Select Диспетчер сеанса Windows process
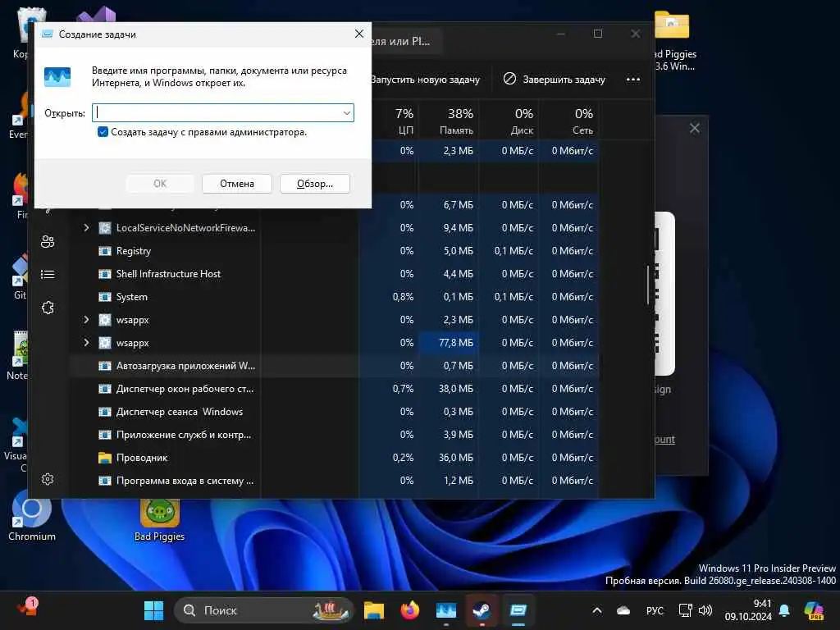840x630 pixels. [335, 412]
